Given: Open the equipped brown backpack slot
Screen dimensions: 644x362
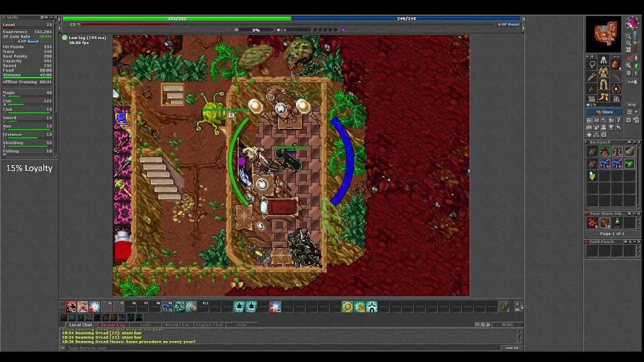Looking at the screenshot, I should (x=616, y=65).
